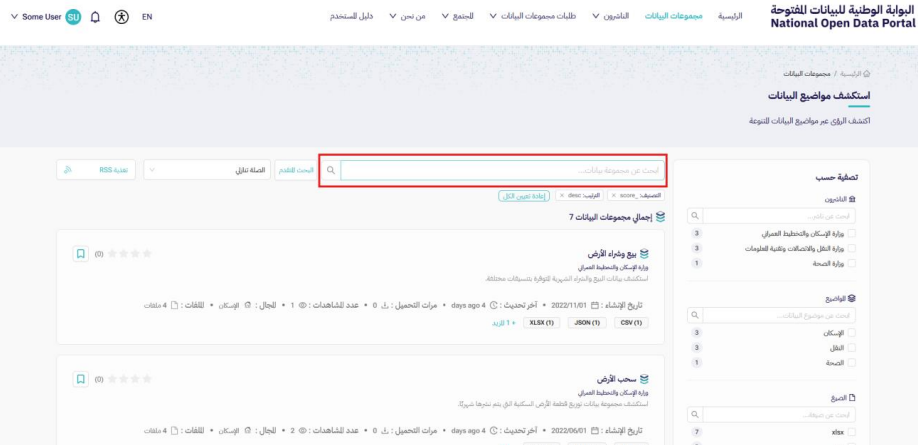Image resolution: width=918 pixels, height=445 pixels.
Task: Go to the الرئيسية nav item
Action: pos(730,17)
